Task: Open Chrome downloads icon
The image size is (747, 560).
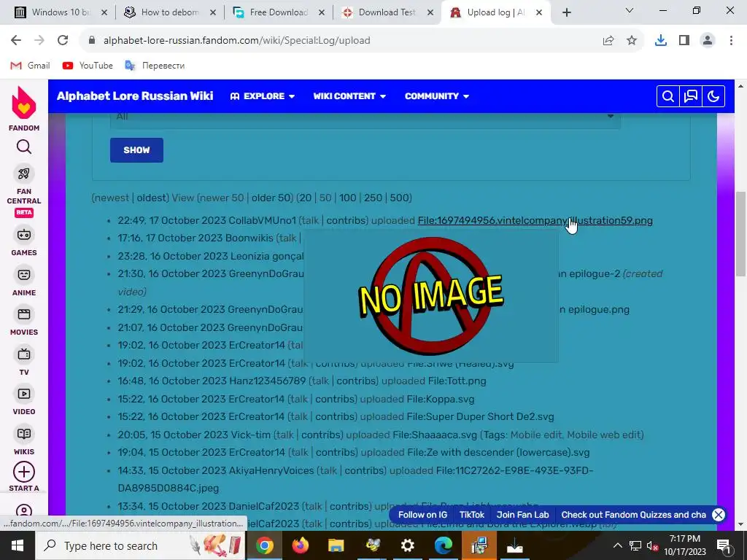Action: [x=661, y=41]
